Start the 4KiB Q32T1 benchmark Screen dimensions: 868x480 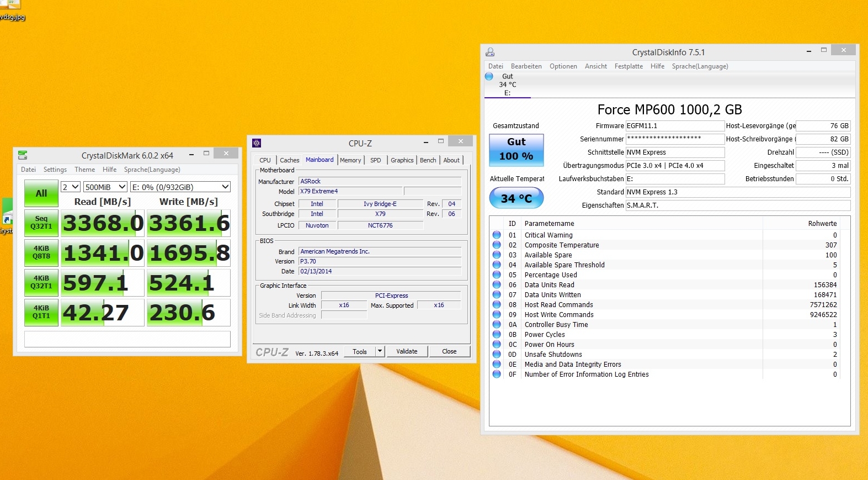pos(41,282)
